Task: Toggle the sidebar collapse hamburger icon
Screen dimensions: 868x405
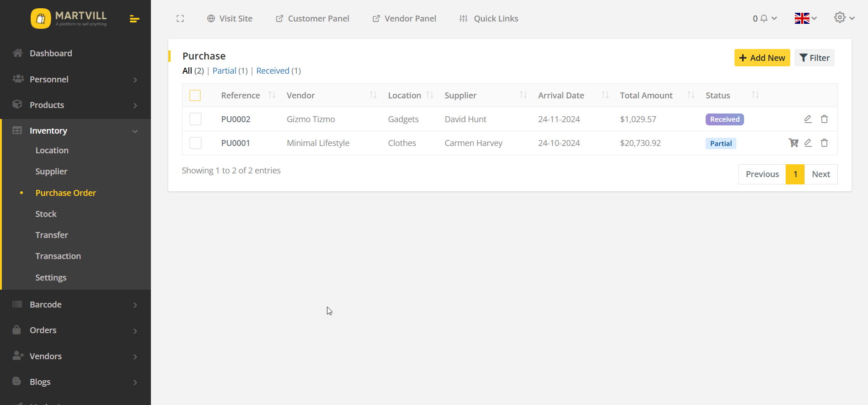Action: [134, 19]
